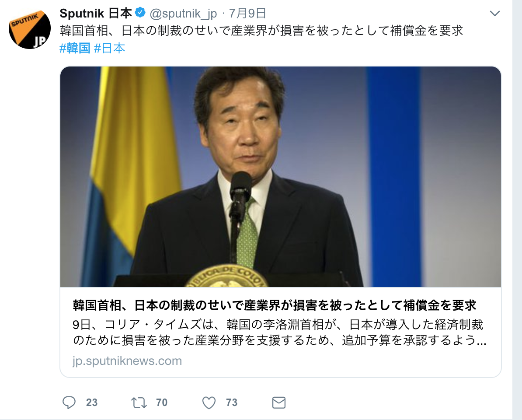View the 70 retweets count
Screen dimensions: 522x420
click(x=162, y=402)
